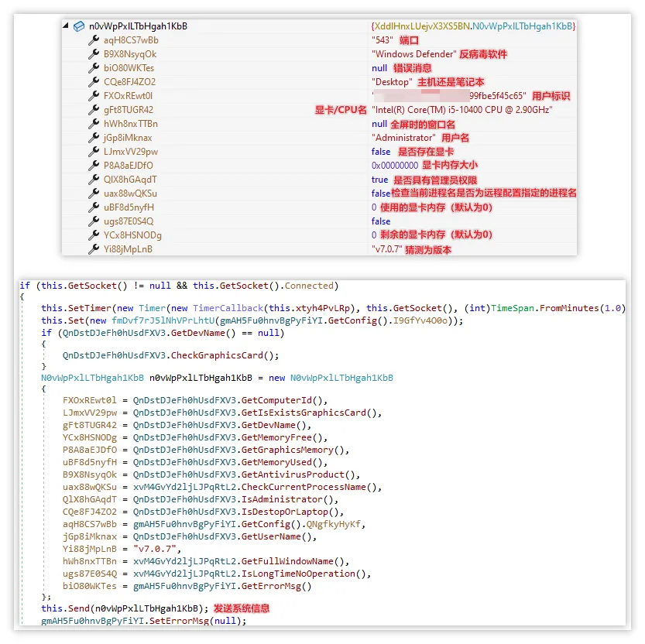Click the wrench icon next to YCx8HSNODg
The image size is (645, 644).
pyautogui.click(x=94, y=235)
